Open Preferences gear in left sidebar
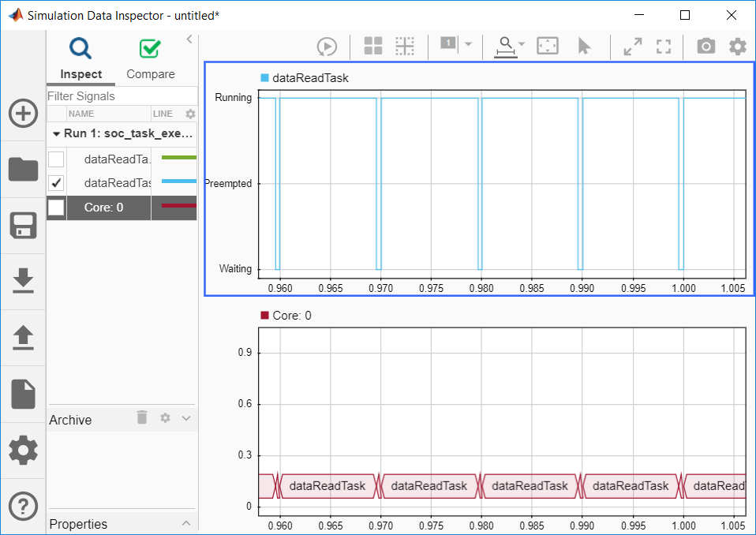 pos(23,450)
